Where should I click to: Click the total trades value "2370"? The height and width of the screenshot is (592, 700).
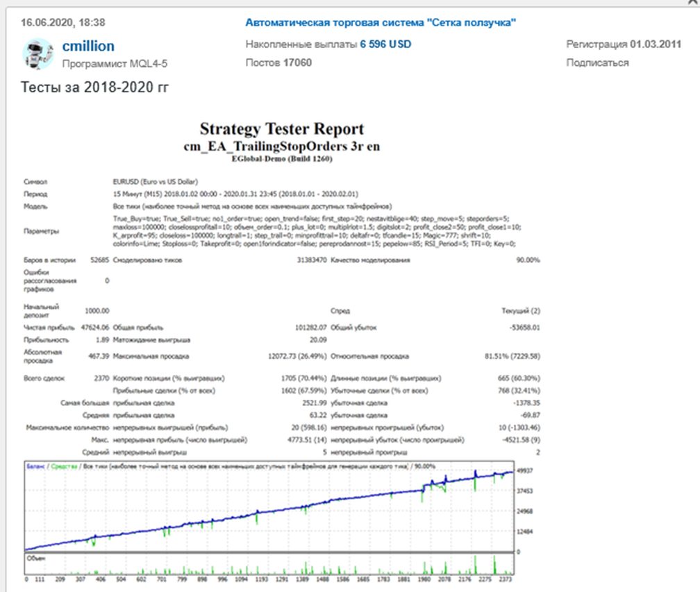tap(101, 378)
